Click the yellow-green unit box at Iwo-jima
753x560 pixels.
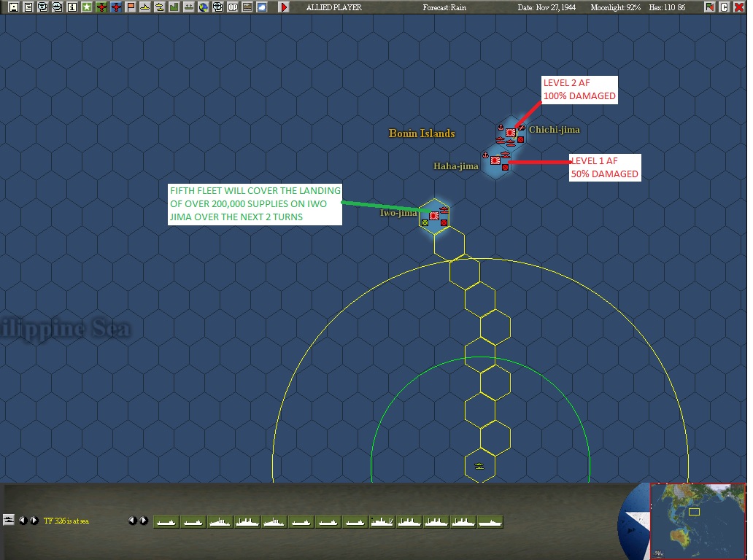pyautogui.click(x=425, y=222)
